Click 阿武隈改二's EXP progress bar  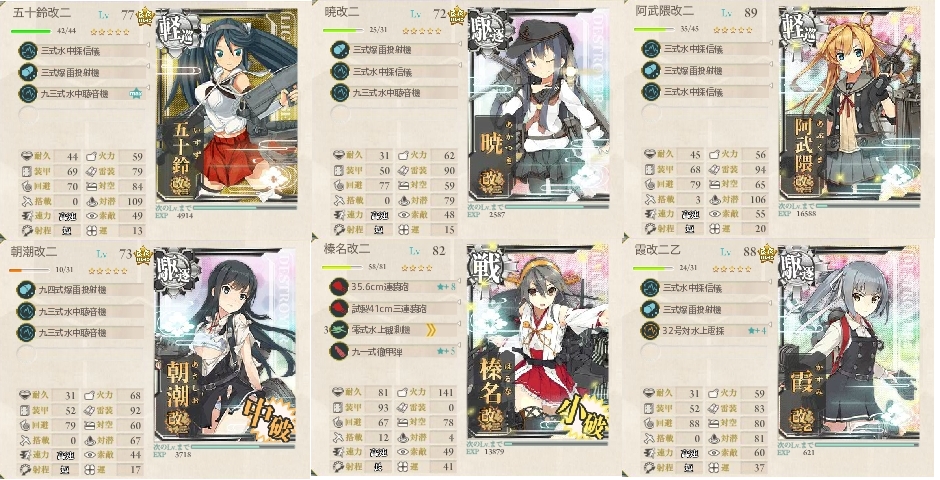[862, 206]
